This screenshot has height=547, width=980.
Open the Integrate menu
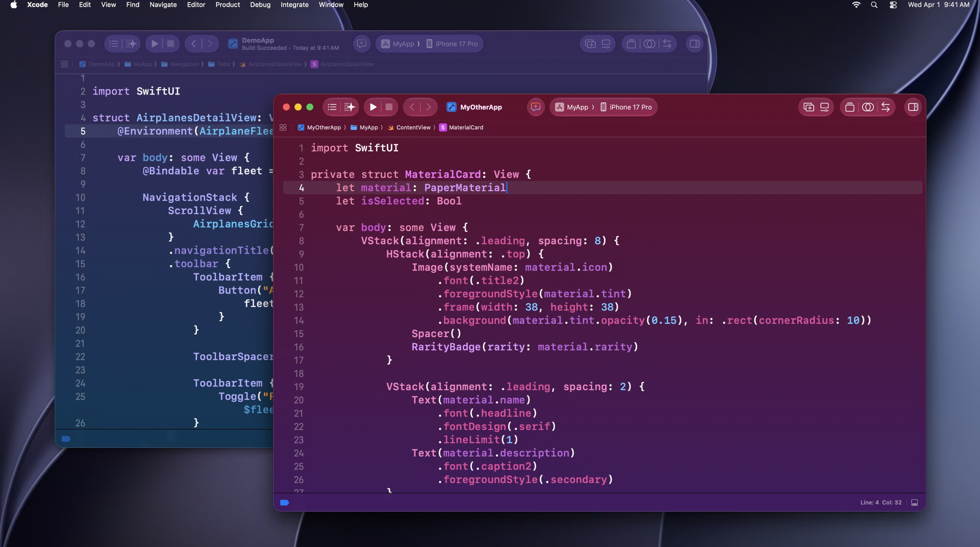[x=294, y=4]
